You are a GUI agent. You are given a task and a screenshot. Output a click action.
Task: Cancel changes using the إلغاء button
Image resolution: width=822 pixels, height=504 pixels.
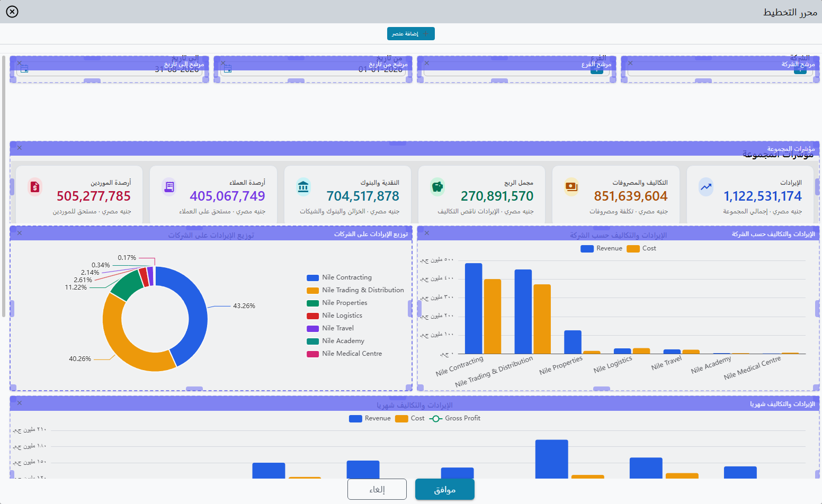[x=377, y=490]
